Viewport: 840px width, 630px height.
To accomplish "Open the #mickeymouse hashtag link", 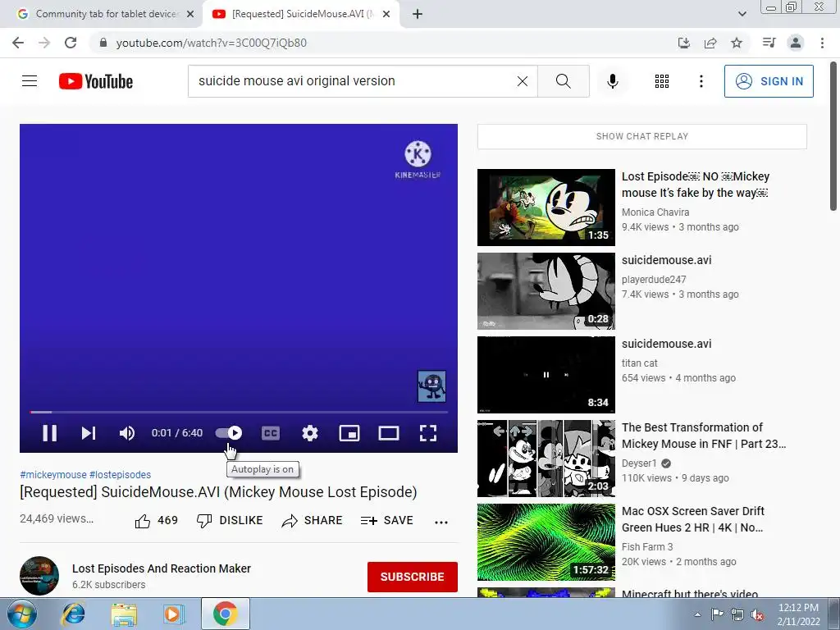I will click(x=53, y=475).
